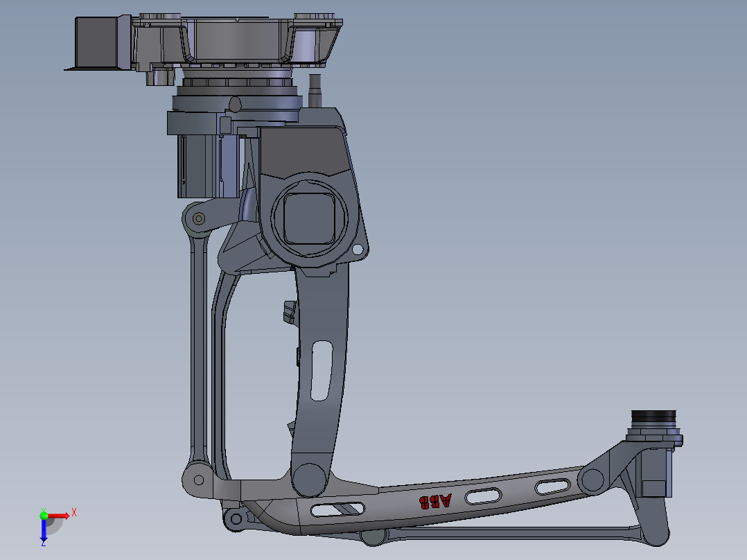This screenshot has height=560, width=747.
Task: Click the red X axis arrow of the triad
Action: coord(60,516)
